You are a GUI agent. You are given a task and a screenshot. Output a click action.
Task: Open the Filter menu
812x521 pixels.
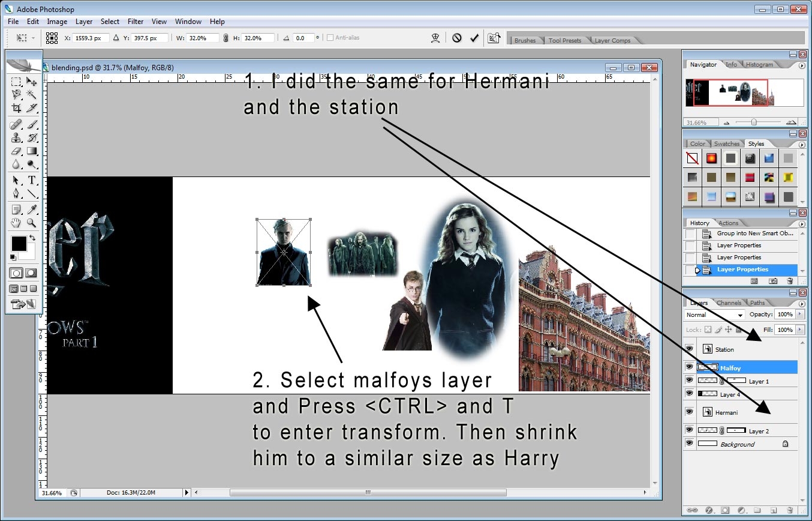136,22
